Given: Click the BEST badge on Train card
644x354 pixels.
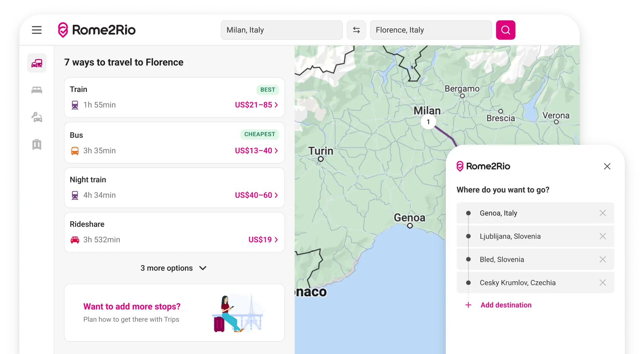Looking at the screenshot, I should coord(268,90).
